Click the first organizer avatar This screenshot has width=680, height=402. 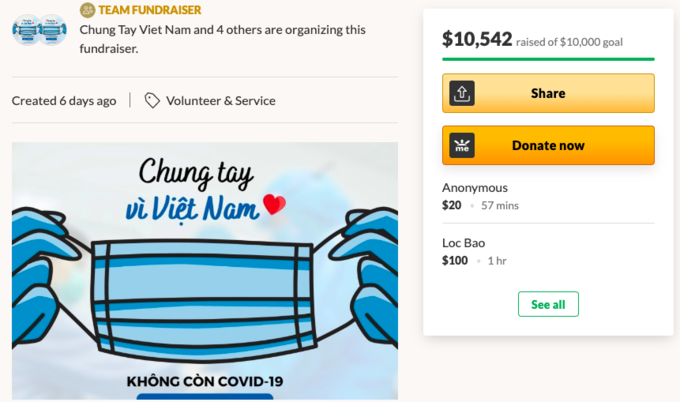click(x=27, y=30)
